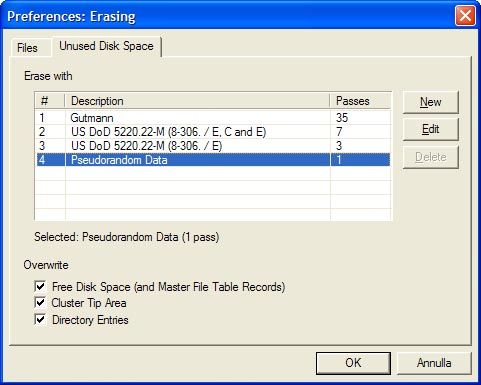Click the New method button

coord(430,102)
